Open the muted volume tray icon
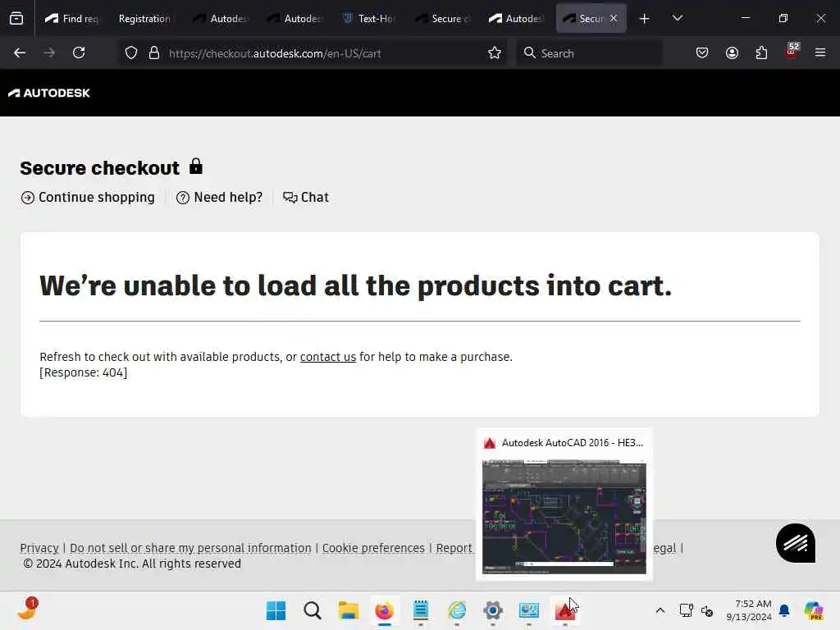This screenshot has width=840, height=630. coord(707,610)
